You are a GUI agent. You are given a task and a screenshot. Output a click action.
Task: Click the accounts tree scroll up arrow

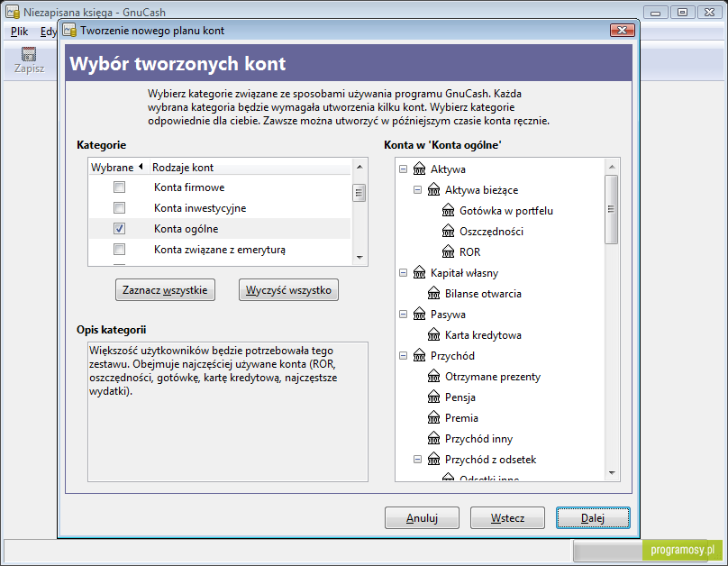[x=612, y=166]
